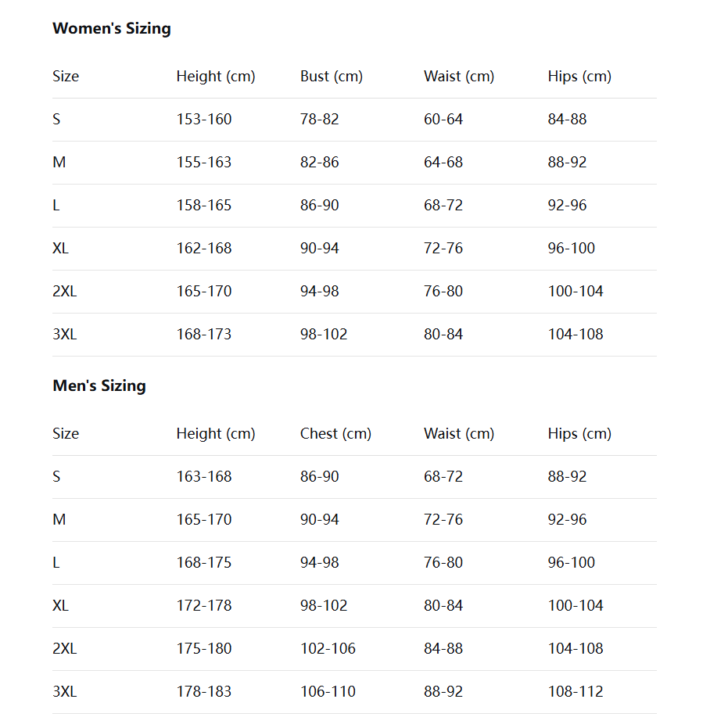This screenshot has height=717, width=728.
Task: Select the 64-68 waist value
Action: pyautogui.click(x=443, y=163)
